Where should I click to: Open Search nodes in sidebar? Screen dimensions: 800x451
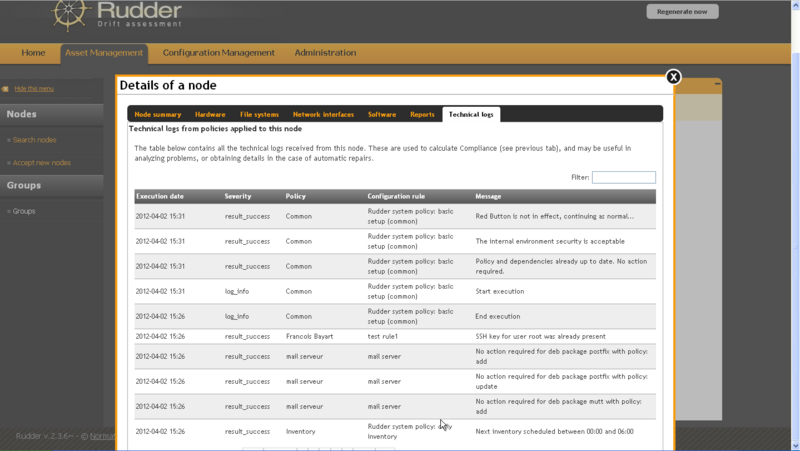(x=35, y=140)
